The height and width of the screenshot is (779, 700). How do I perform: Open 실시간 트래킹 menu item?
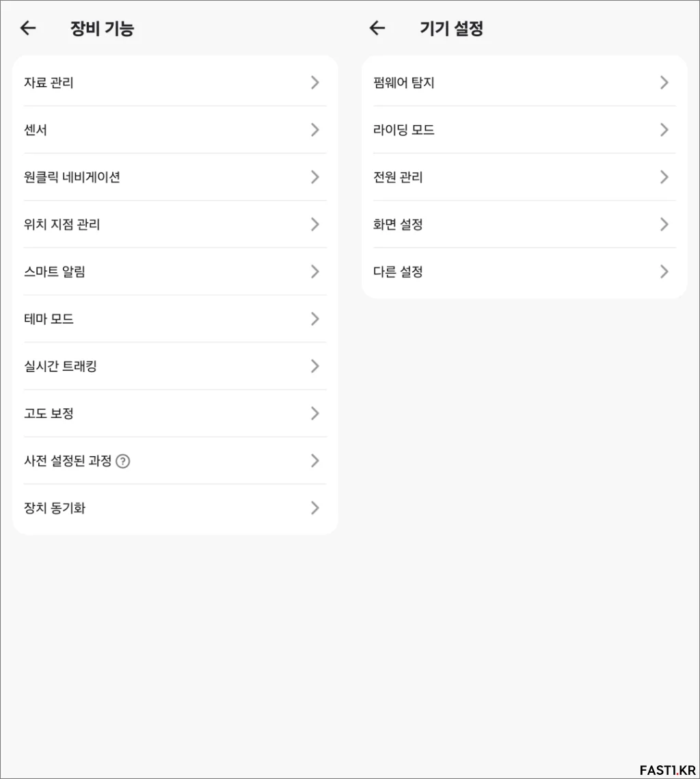click(175, 366)
